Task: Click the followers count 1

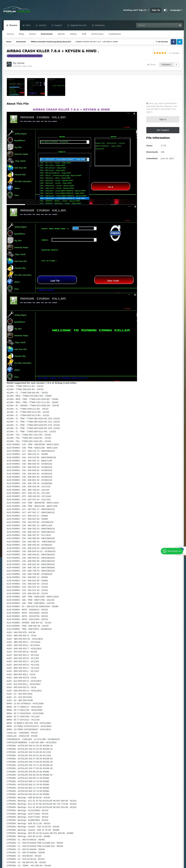Action: (176, 64)
